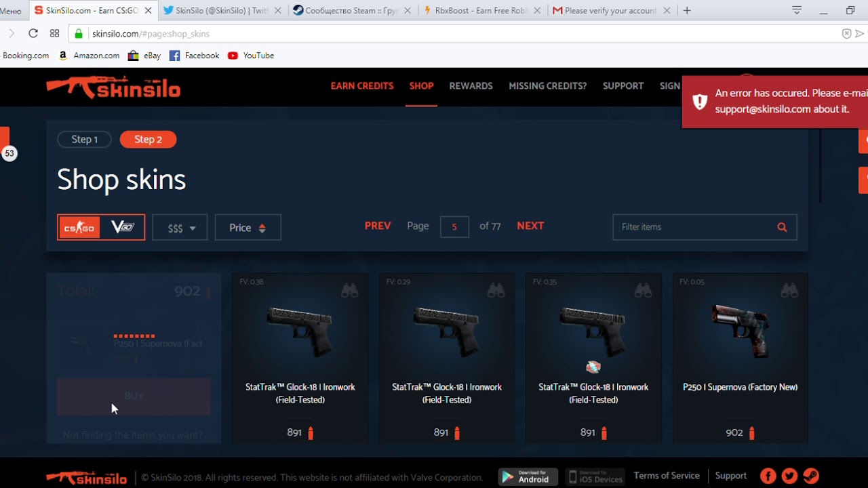Click the BUY button
This screenshot has height=488, width=868.
(134, 396)
